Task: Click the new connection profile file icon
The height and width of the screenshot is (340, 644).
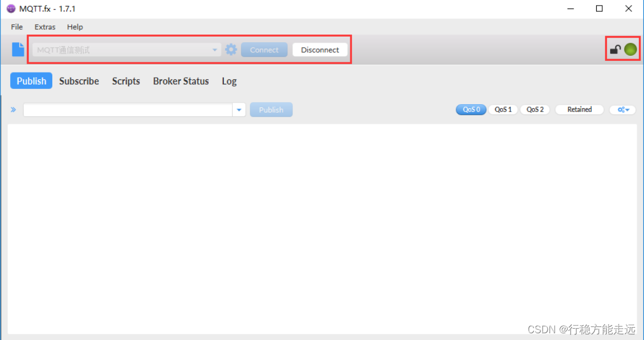Action: (17, 50)
